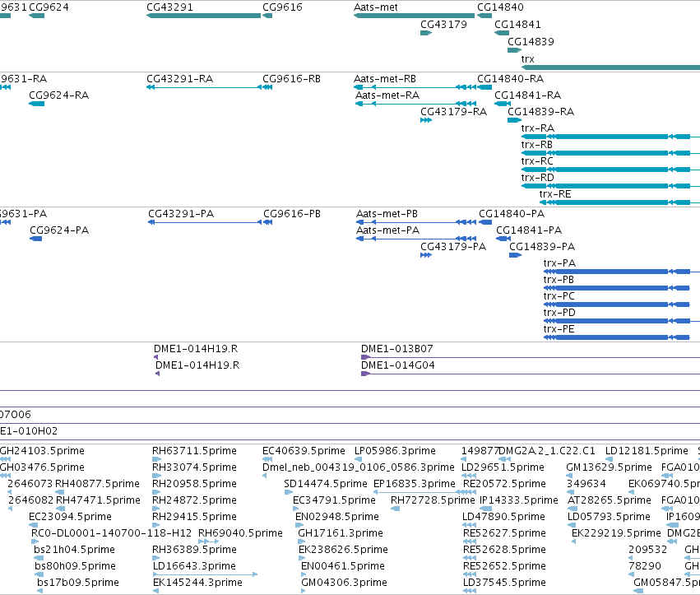Click the CG43291-PA protein label
This screenshot has width=700, height=595.
tap(181, 214)
